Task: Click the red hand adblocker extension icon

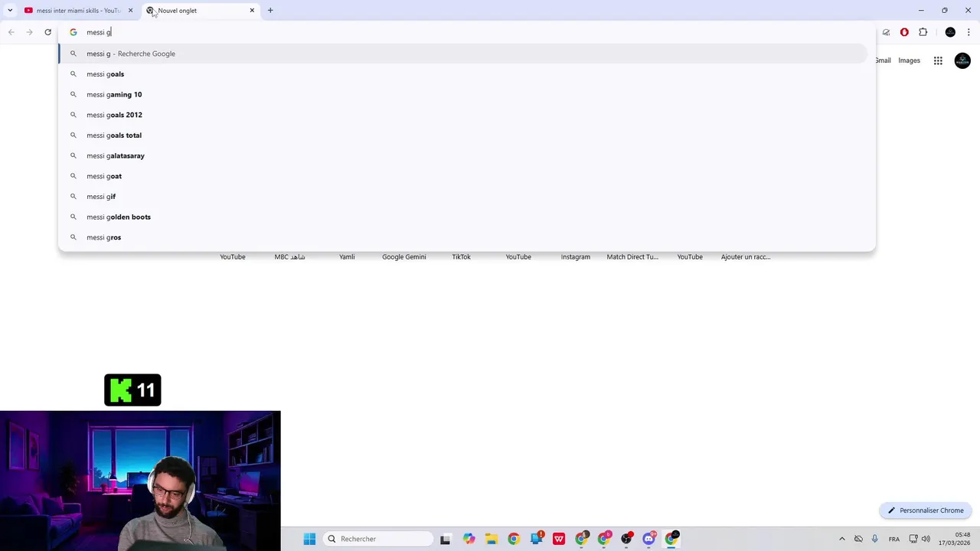Action: [904, 32]
